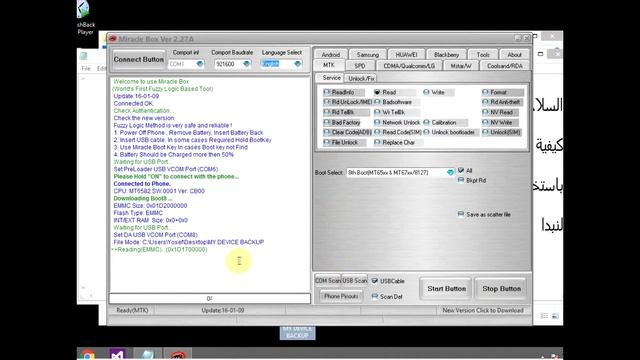Toggle the USBCable checkbox
This screenshot has width=640, height=360.
click(375, 281)
